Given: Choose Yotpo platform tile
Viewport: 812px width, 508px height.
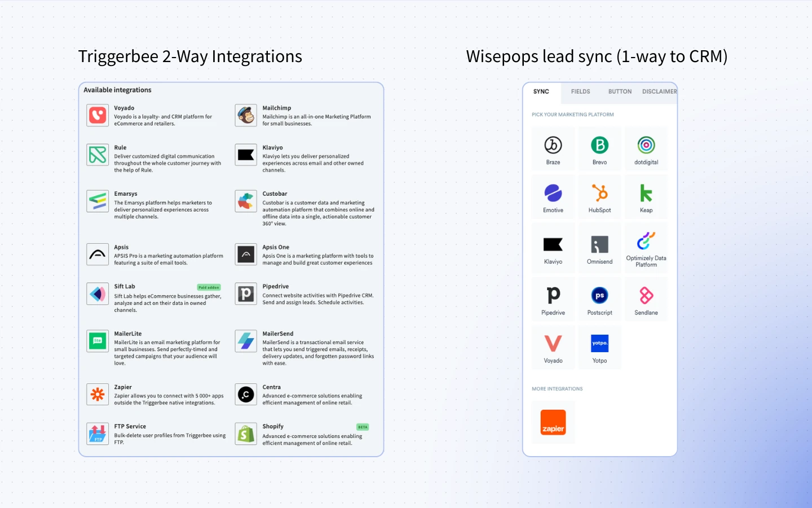Looking at the screenshot, I should 599,348.
